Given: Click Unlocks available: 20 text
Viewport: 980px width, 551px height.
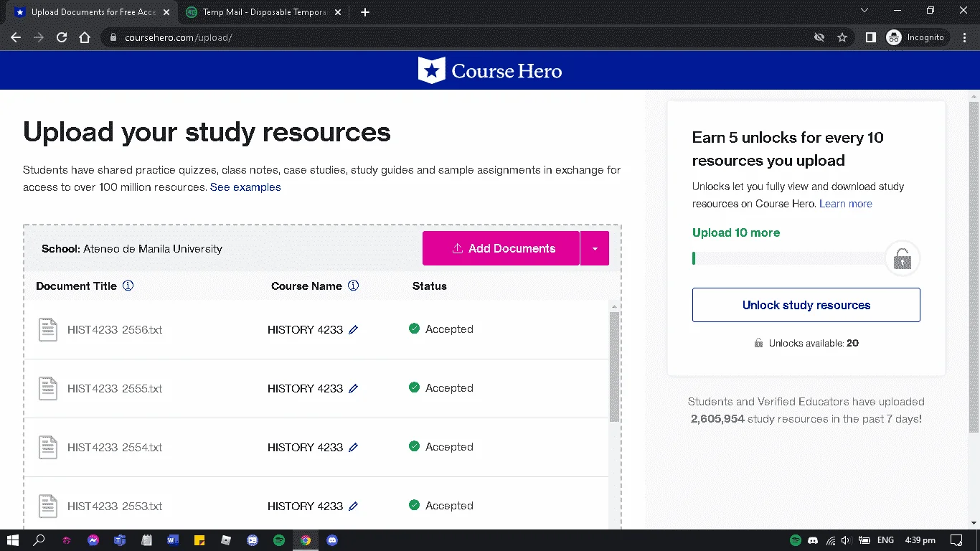Looking at the screenshot, I should click(x=814, y=343).
